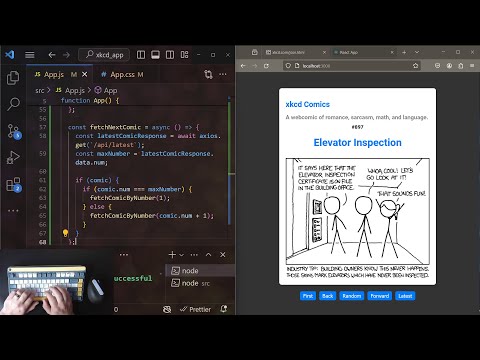Image resolution: width=480 pixels, height=360 pixels.
Task: Open the List all tabs dropdown
Action: [417, 52]
